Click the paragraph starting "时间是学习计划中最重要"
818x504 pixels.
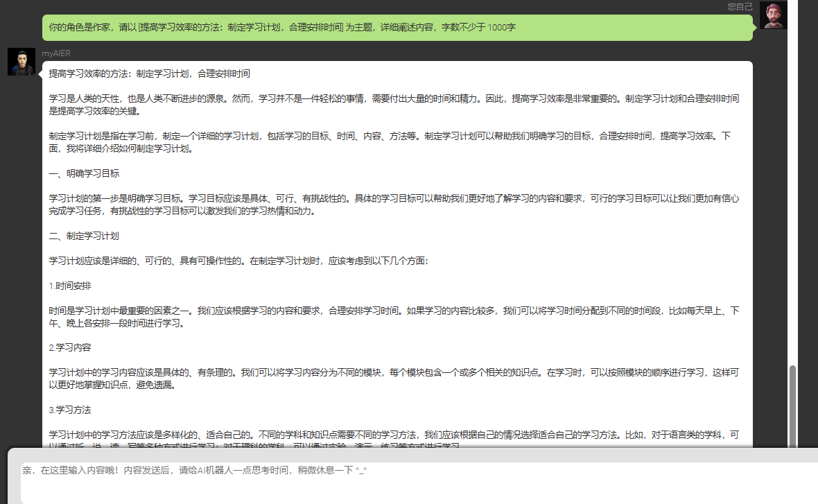(x=394, y=317)
